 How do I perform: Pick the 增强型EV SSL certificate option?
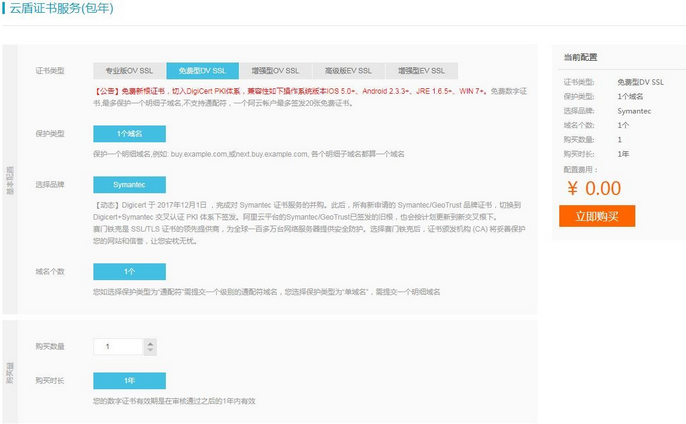coord(421,71)
